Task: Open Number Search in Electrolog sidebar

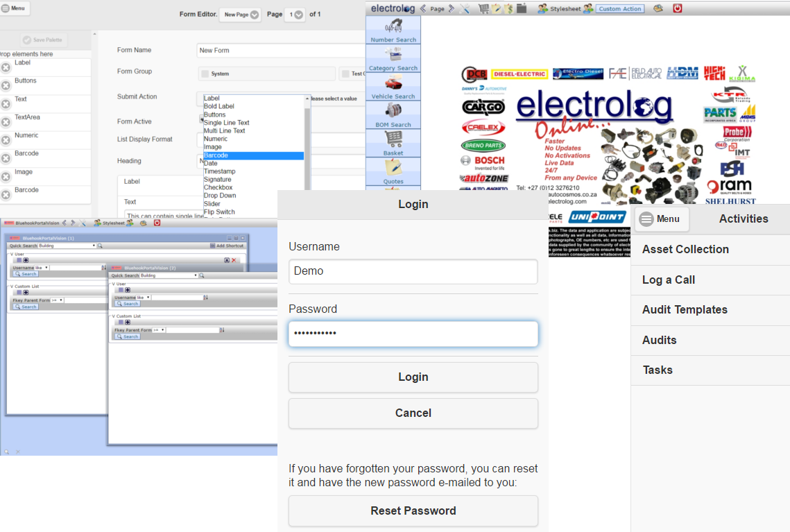Action: 393,30
